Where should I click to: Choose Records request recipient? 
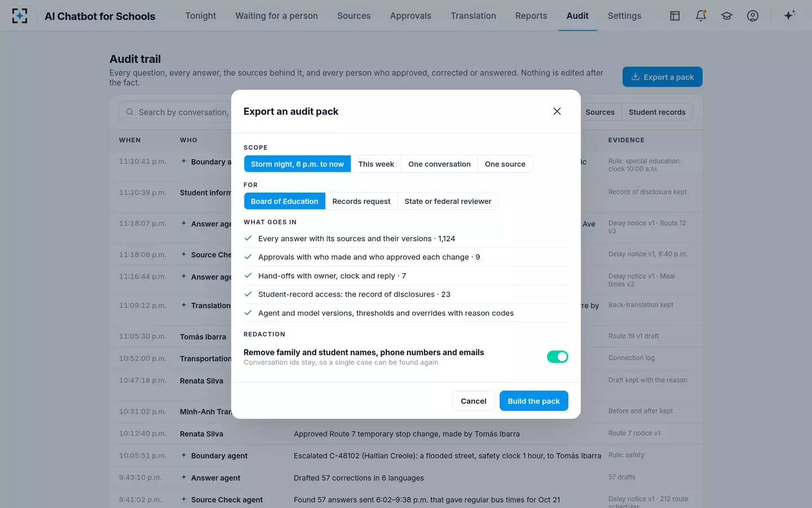(361, 201)
